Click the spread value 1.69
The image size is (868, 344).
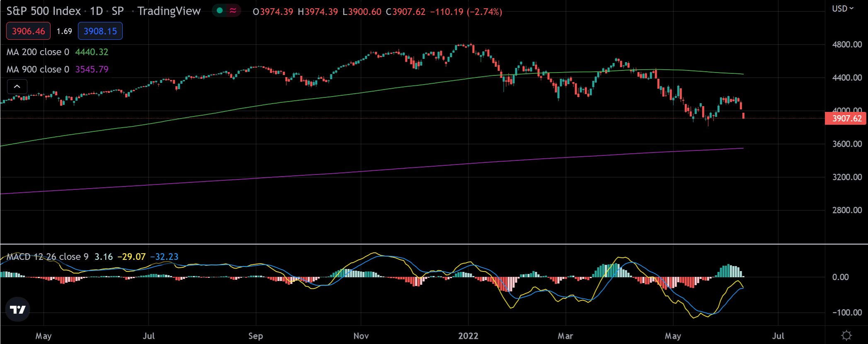64,31
